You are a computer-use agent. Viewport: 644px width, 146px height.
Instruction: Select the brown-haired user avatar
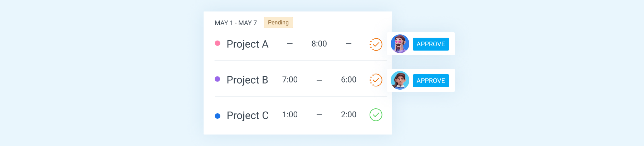click(x=400, y=80)
